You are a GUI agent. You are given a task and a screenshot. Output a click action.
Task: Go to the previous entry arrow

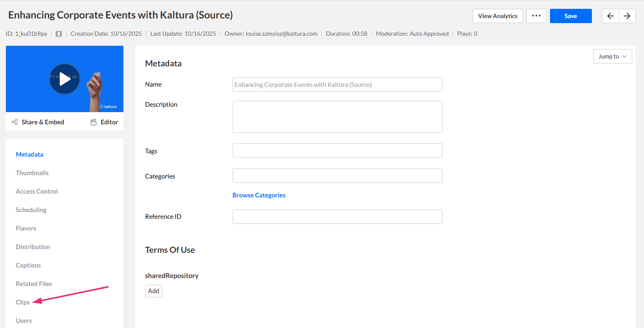[x=610, y=16]
